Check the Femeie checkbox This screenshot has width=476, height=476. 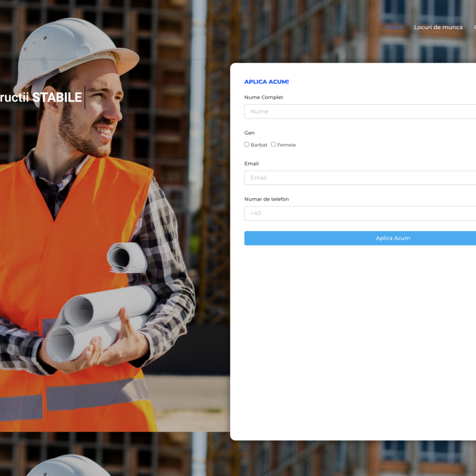[273, 145]
